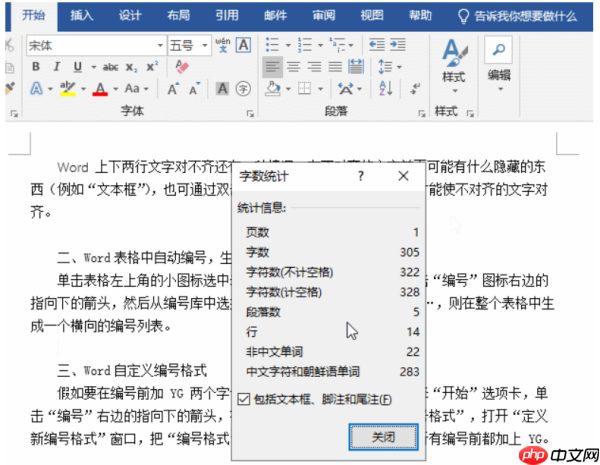
Task: Expand numbering library dropdown arrow
Action: click(x=320, y=45)
